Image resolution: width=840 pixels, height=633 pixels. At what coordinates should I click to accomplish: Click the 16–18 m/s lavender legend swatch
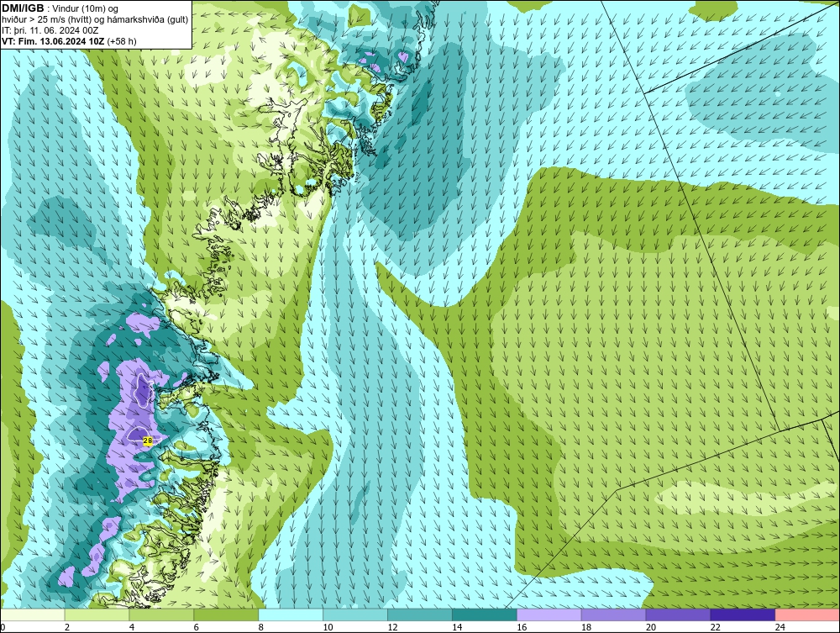coord(549,615)
